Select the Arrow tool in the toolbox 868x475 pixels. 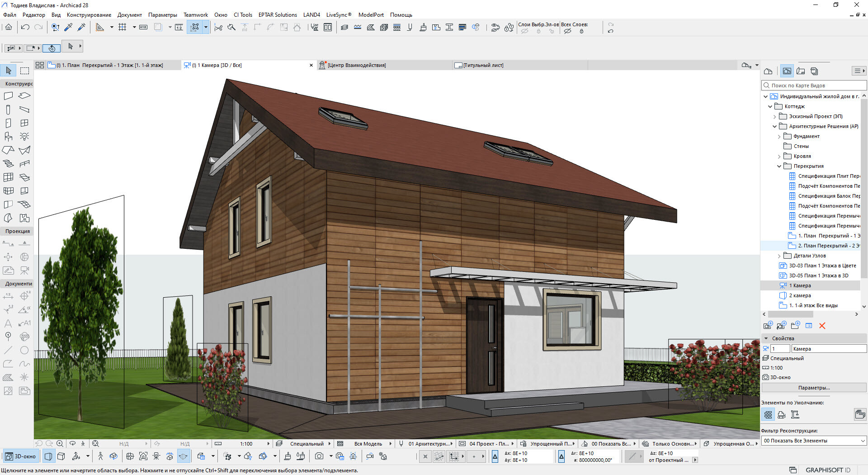click(9, 71)
